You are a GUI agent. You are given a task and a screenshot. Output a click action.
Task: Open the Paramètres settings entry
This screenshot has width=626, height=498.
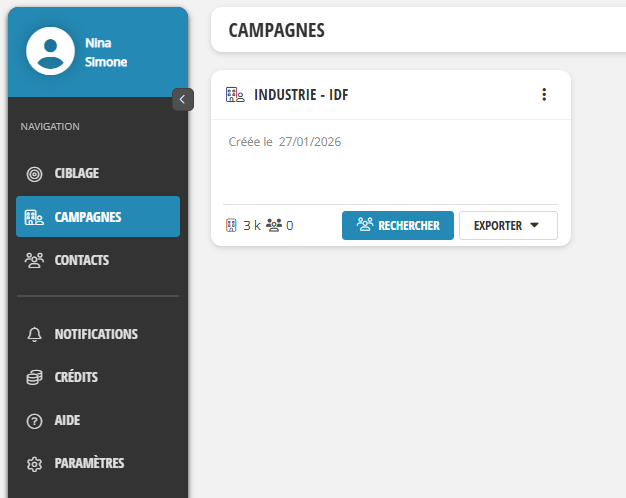click(x=98, y=463)
